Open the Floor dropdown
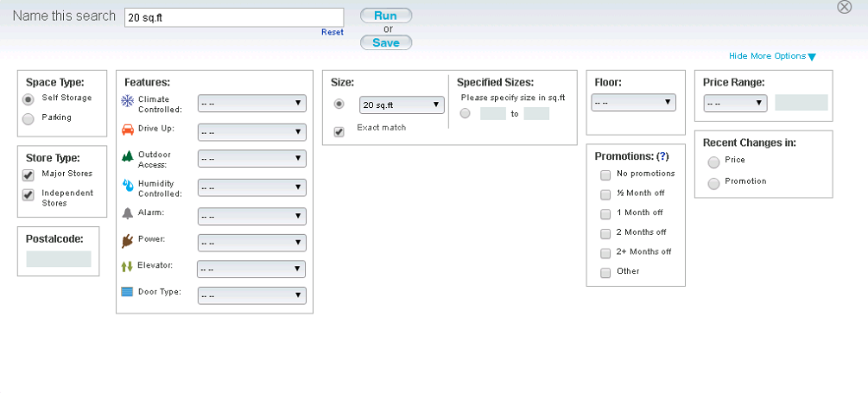The height and width of the screenshot is (393, 868). click(633, 103)
